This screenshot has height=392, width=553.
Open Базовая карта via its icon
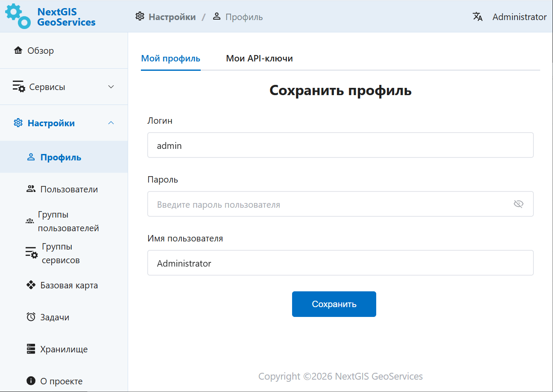click(31, 285)
